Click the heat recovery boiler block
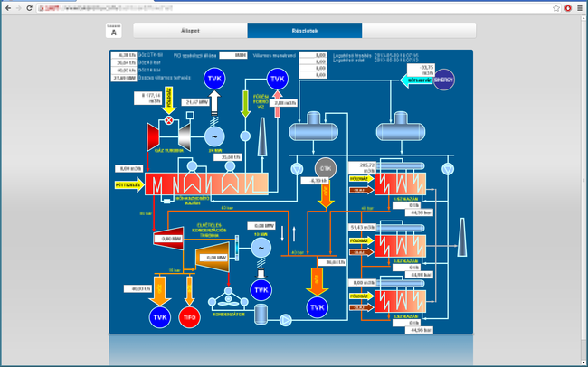 point(206,184)
